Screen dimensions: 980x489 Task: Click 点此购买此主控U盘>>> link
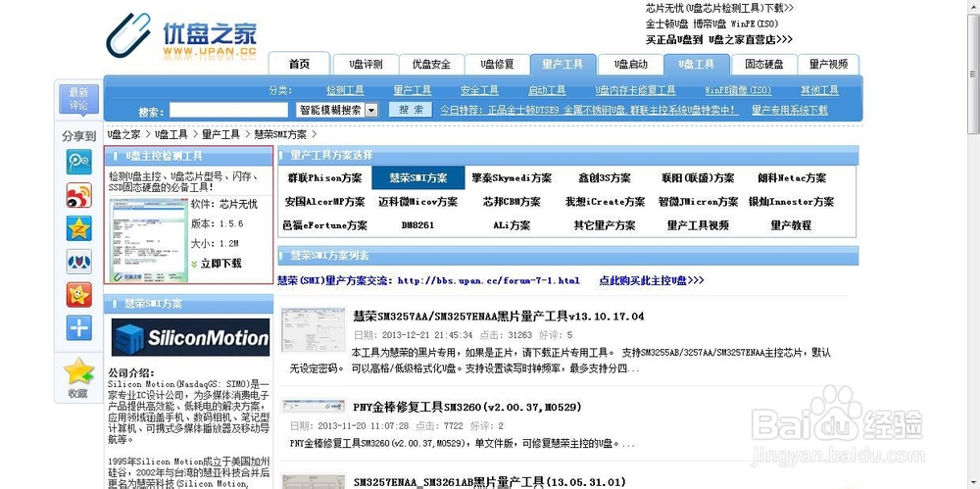(x=652, y=281)
